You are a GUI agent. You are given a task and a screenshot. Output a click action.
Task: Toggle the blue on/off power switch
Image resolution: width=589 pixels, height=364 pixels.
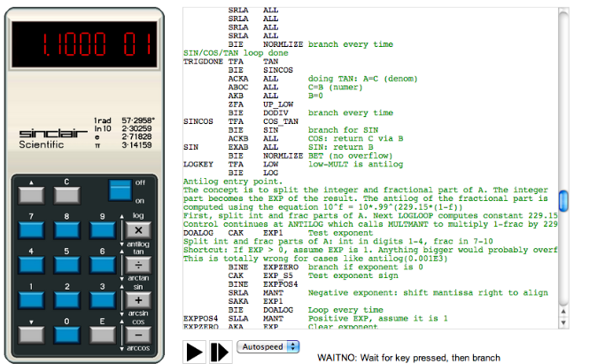pyautogui.click(x=120, y=190)
